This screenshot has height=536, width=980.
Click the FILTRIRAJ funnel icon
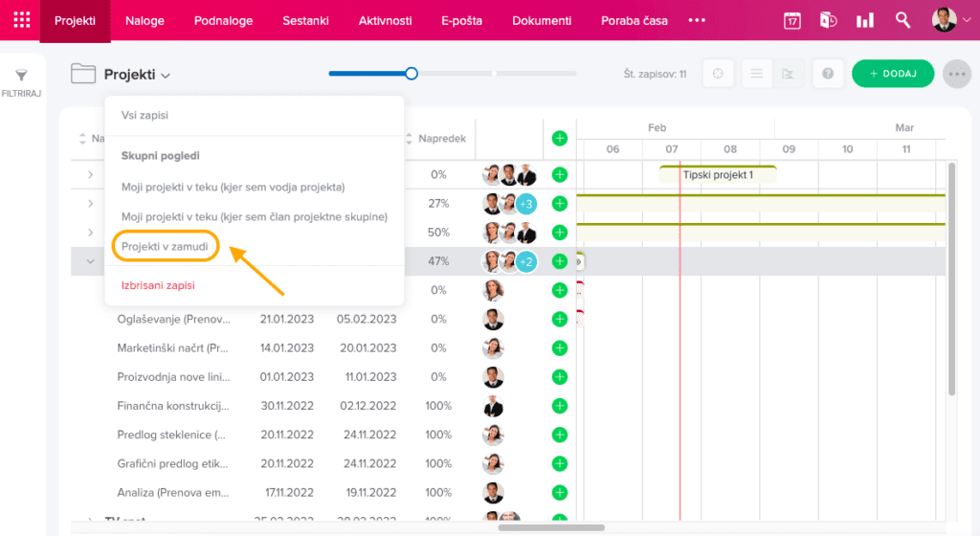coord(20,76)
